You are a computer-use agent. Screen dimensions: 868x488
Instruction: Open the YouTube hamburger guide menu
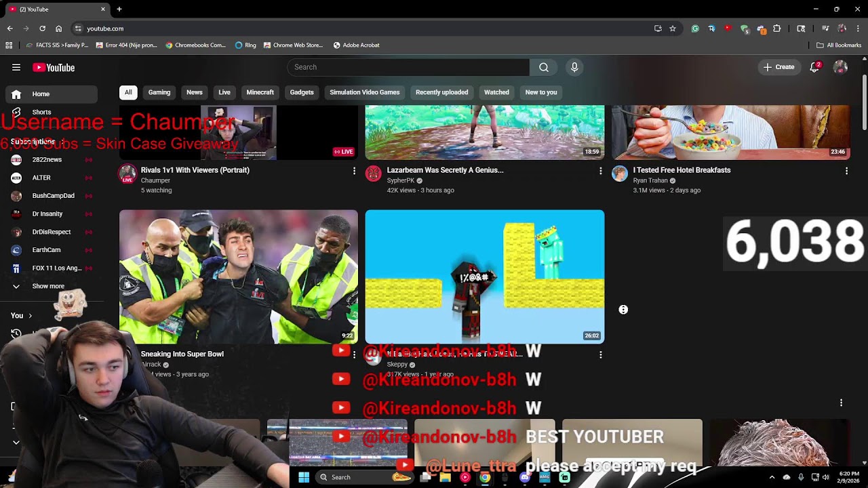[x=16, y=67]
